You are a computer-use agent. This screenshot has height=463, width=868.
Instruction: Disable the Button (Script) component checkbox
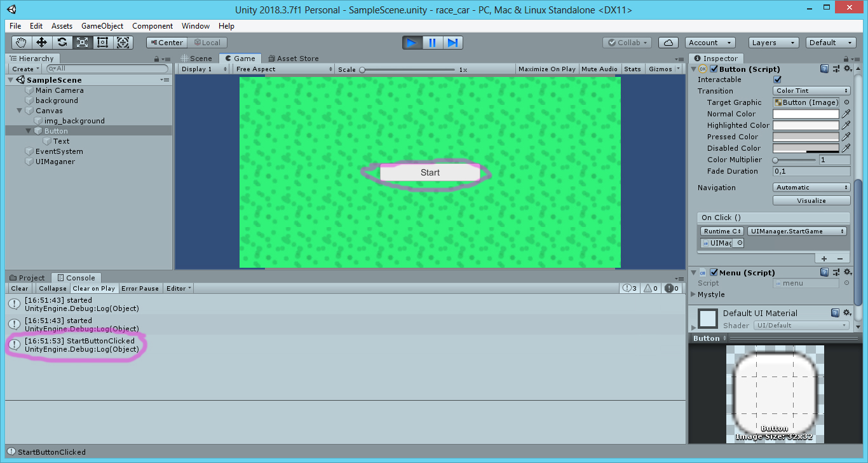[x=714, y=69]
